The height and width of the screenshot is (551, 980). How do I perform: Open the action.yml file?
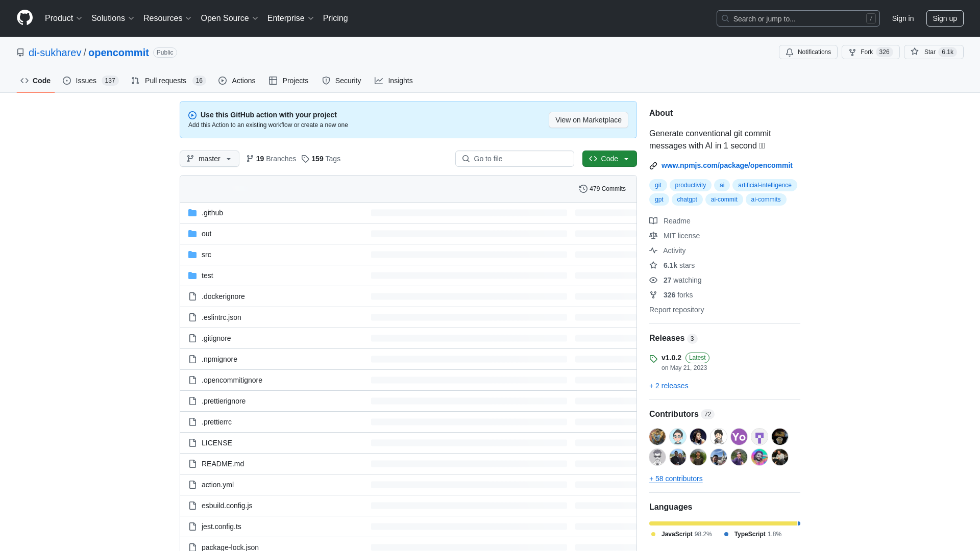pyautogui.click(x=217, y=485)
